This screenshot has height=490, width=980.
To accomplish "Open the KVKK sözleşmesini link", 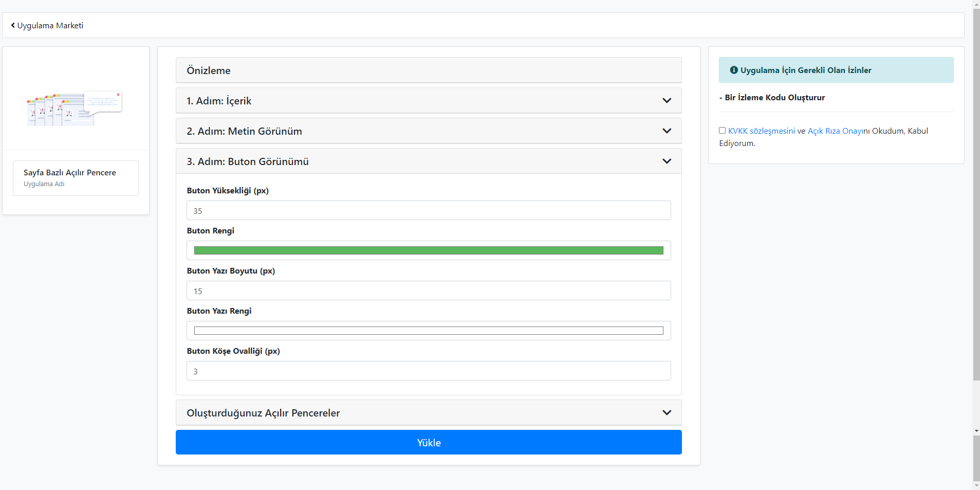I will [762, 131].
